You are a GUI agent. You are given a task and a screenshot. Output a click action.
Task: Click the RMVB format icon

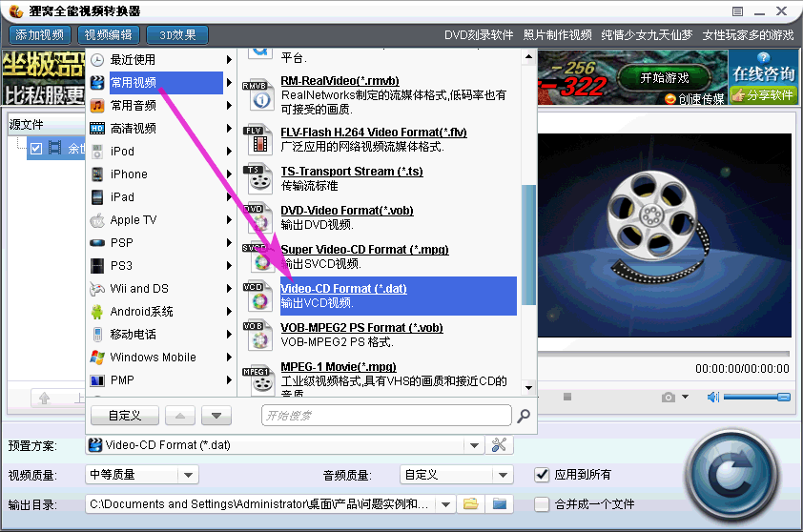tap(259, 95)
